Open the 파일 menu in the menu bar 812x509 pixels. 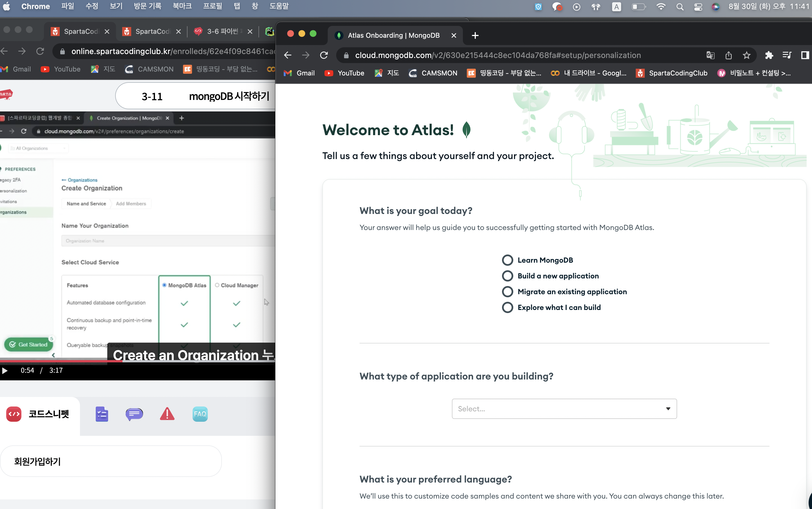(x=67, y=6)
